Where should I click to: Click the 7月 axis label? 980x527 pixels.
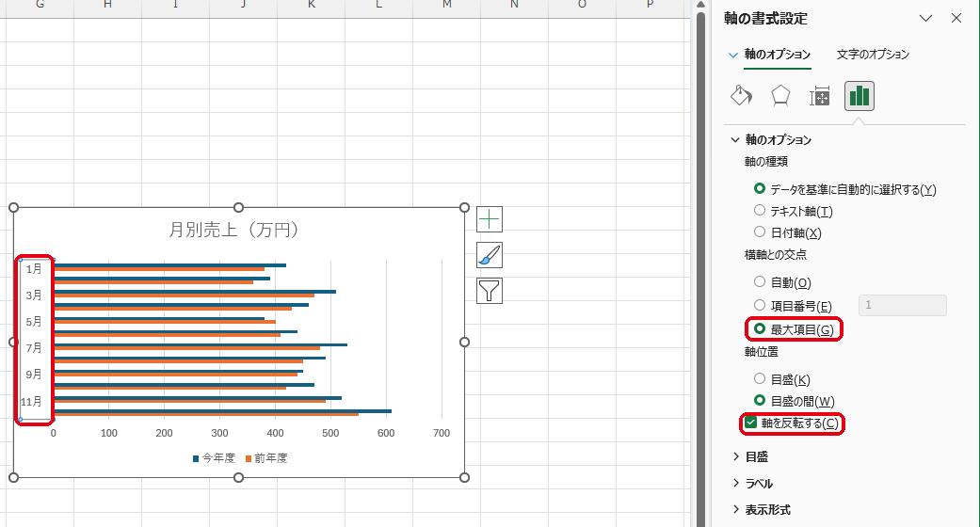(x=34, y=347)
